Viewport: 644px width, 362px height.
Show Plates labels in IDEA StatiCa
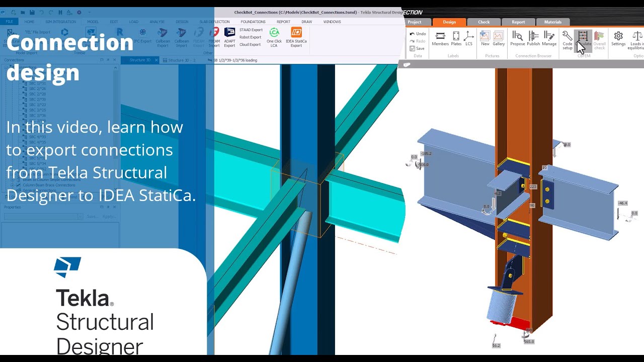tap(456, 39)
